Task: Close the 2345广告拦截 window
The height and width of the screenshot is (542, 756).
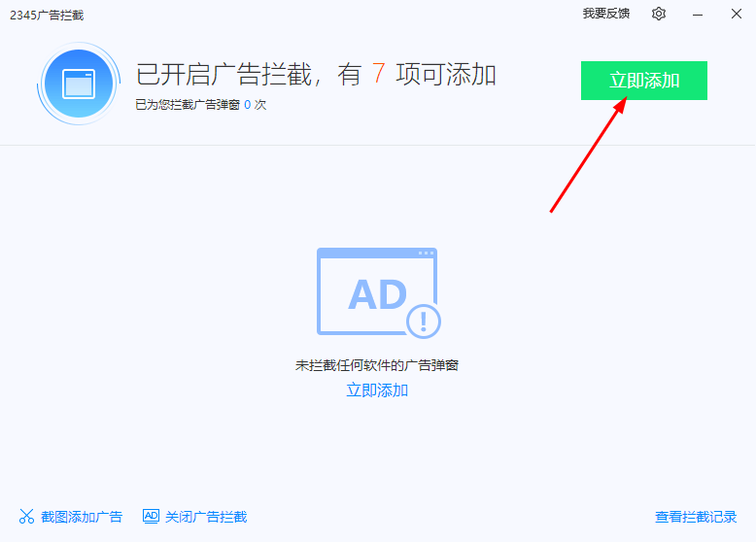Action: 737,14
